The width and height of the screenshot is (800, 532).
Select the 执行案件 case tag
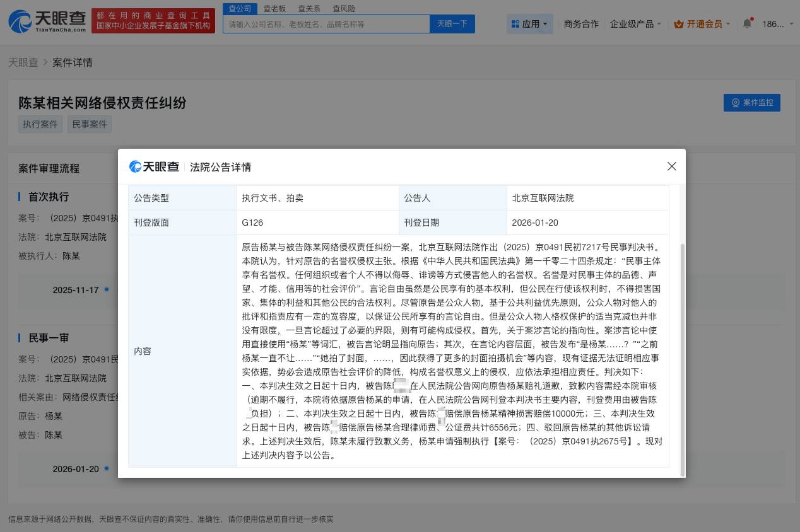(40, 124)
